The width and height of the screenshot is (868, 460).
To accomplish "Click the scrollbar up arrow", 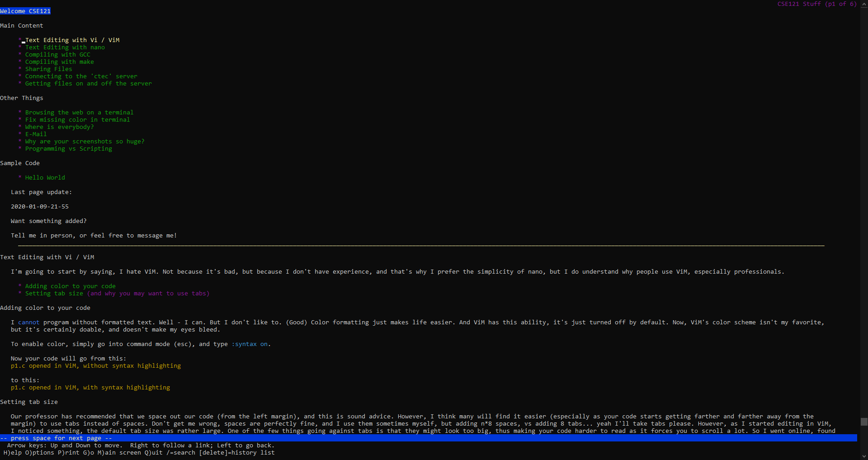I will 864,4.
